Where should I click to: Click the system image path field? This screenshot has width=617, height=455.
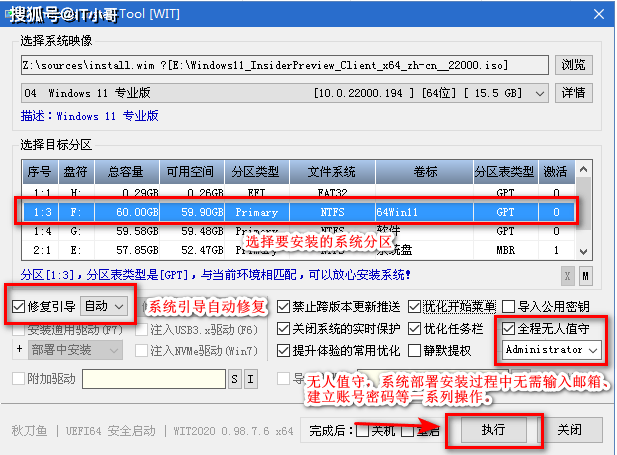click(284, 65)
